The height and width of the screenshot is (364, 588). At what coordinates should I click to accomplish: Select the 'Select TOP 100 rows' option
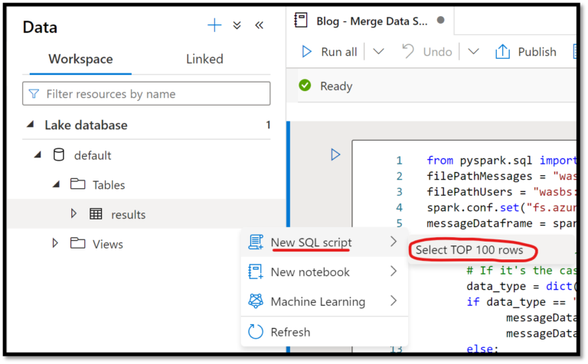[469, 250]
